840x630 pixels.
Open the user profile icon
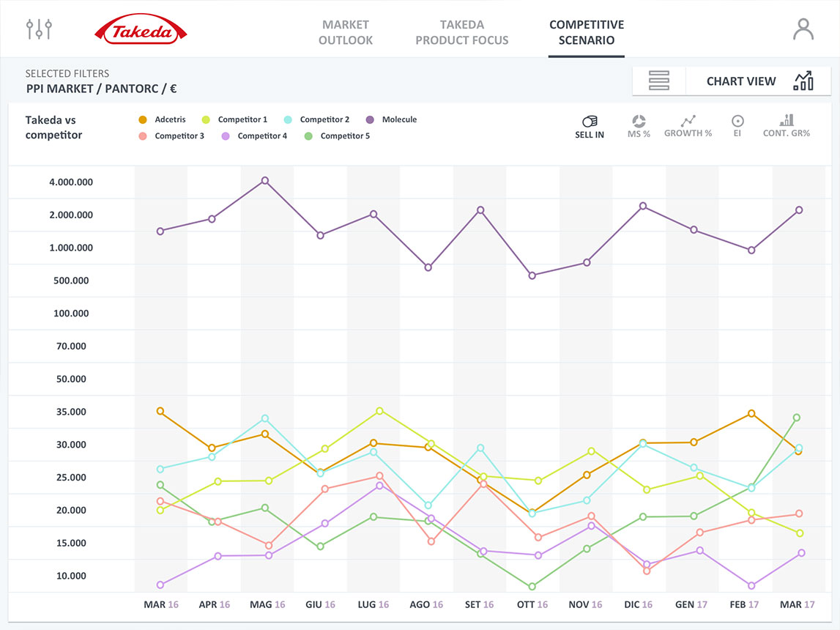click(803, 29)
